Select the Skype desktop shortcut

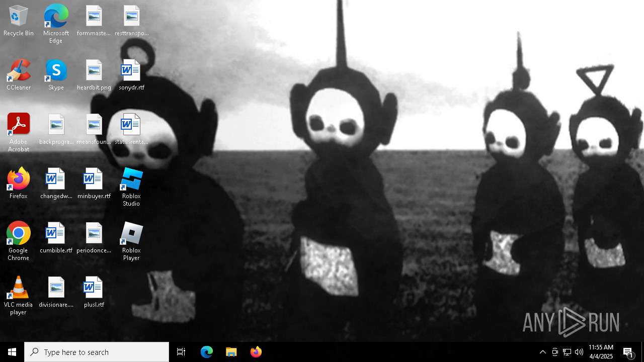56,75
